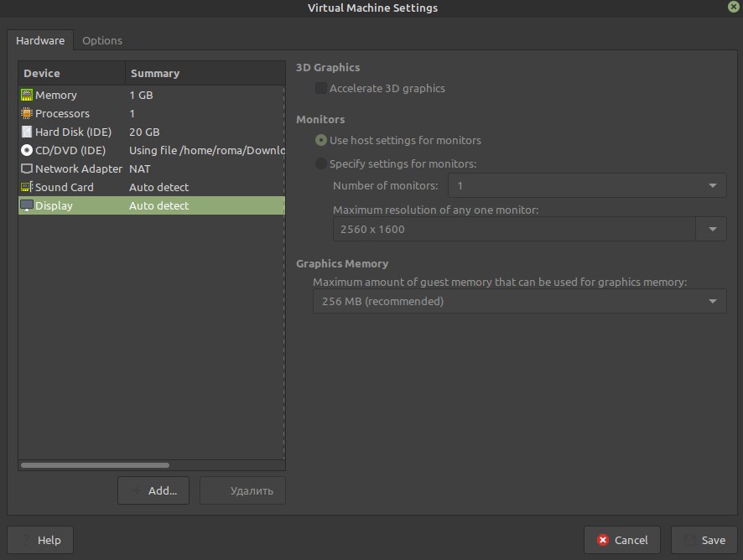Click the Network Adapter icon
Viewport: 743px width, 560px height.
(x=27, y=169)
